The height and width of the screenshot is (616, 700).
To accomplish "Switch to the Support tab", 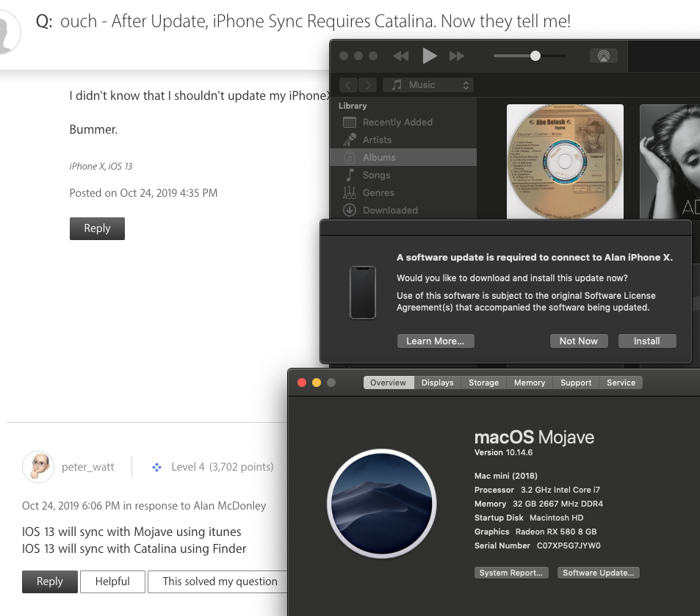I will coord(576,383).
